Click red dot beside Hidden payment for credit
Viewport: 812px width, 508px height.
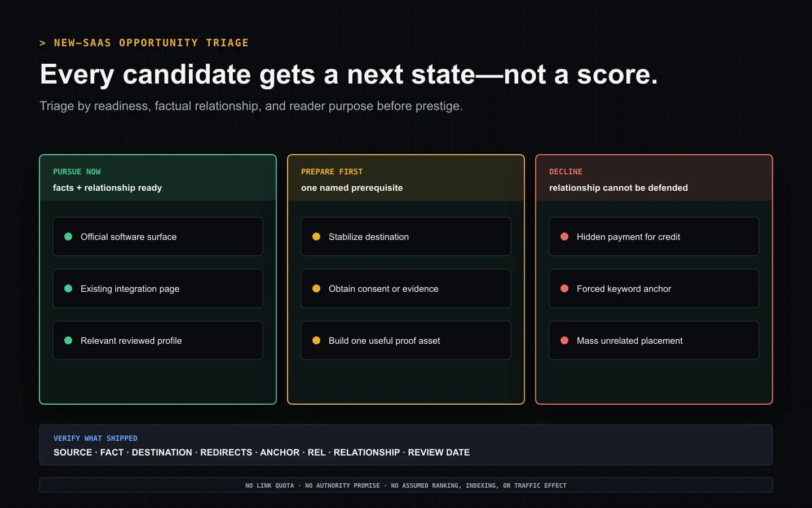[x=564, y=237]
